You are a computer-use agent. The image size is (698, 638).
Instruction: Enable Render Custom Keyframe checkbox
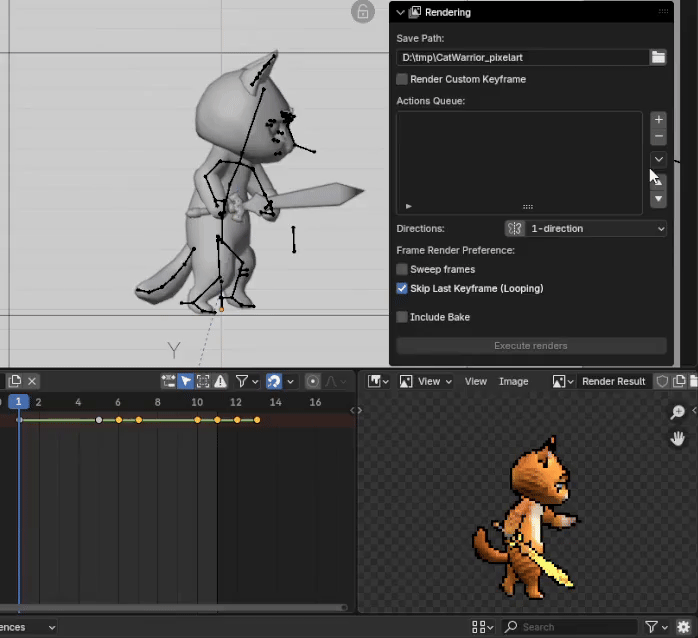402,79
